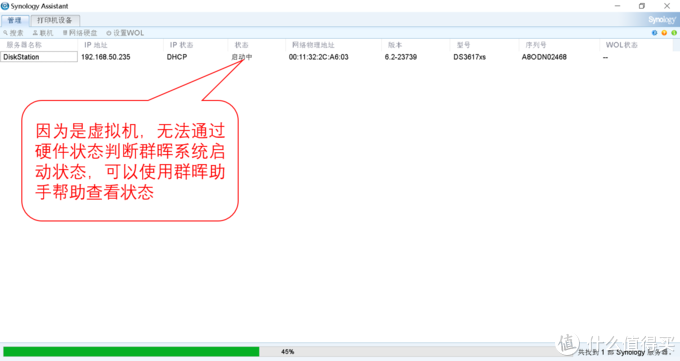Open the 网络硬盘 network drive tool
This screenshot has width=680, height=361.
80,33
